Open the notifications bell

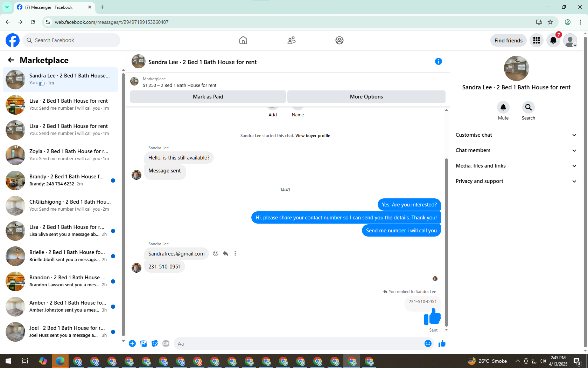click(x=553, y=40)
